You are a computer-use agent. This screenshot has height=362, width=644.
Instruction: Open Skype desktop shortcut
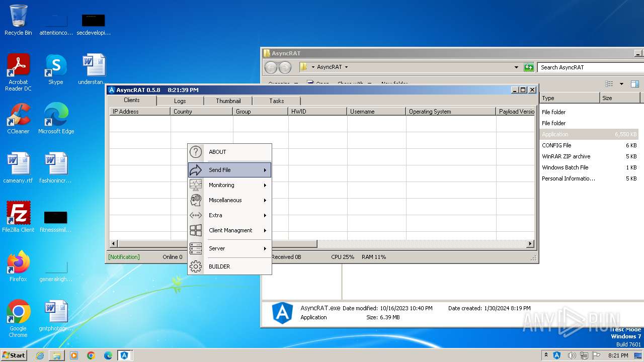pyautogui.click(x=55, y=69)
